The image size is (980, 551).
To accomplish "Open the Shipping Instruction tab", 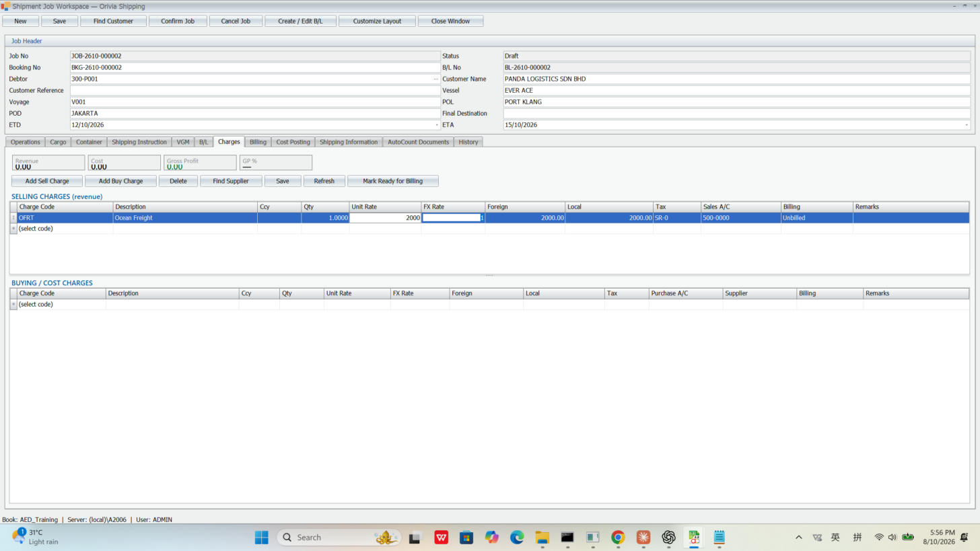I will click(x=139, y=142).
